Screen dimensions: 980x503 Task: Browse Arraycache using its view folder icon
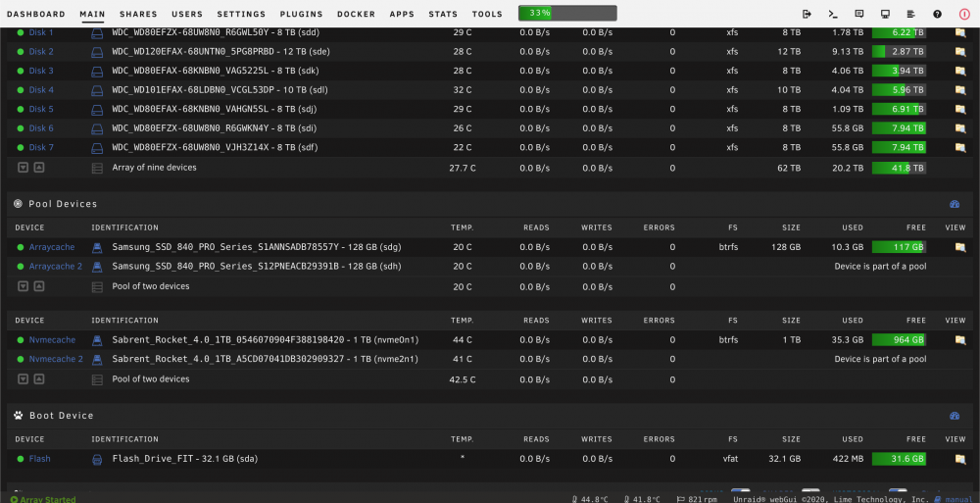(x=960, y=247)
